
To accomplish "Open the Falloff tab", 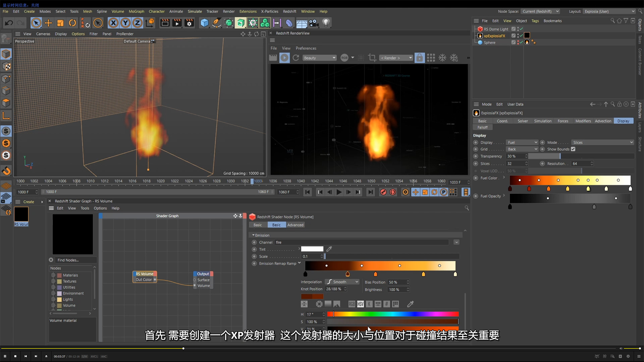I will 482,127.
